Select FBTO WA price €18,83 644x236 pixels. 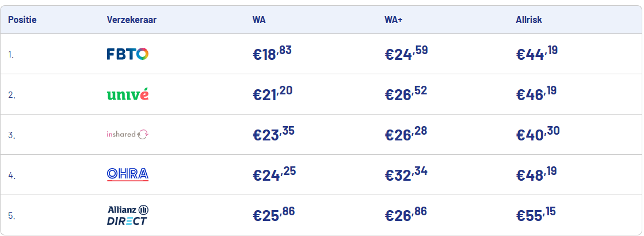272,54
